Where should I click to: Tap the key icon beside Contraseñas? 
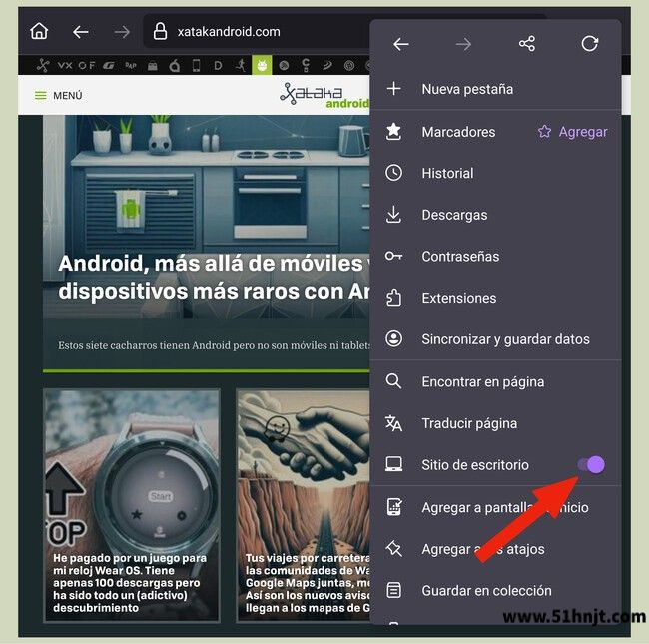(393, 256)
